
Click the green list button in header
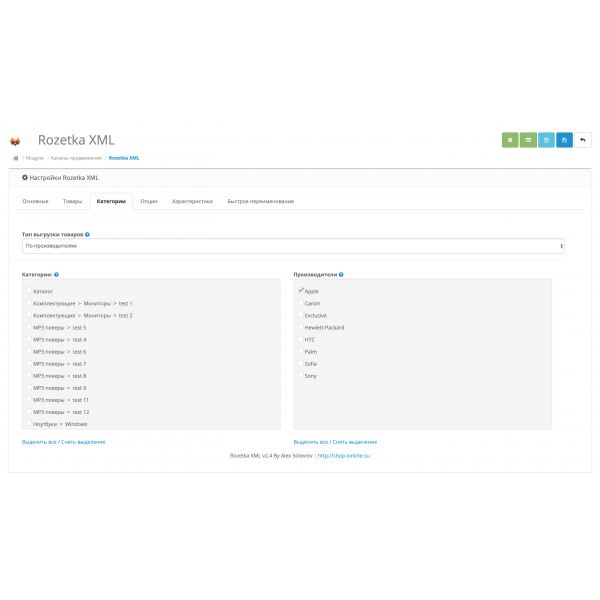[x=528, y=140]
